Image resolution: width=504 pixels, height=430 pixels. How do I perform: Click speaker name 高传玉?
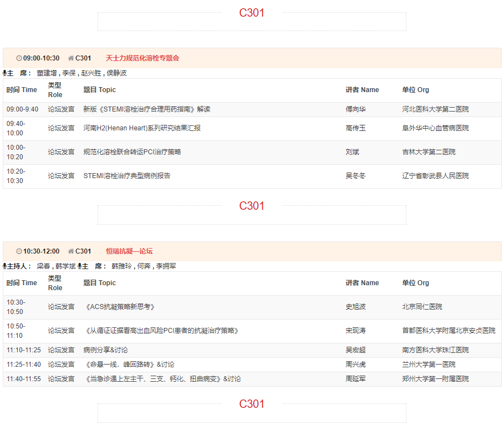click(x=355, y=128)
